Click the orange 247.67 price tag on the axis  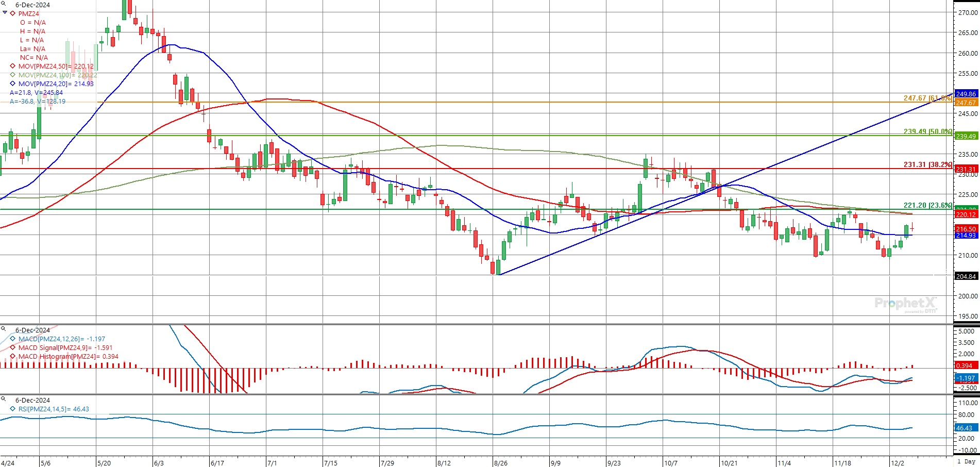point(966,103)
